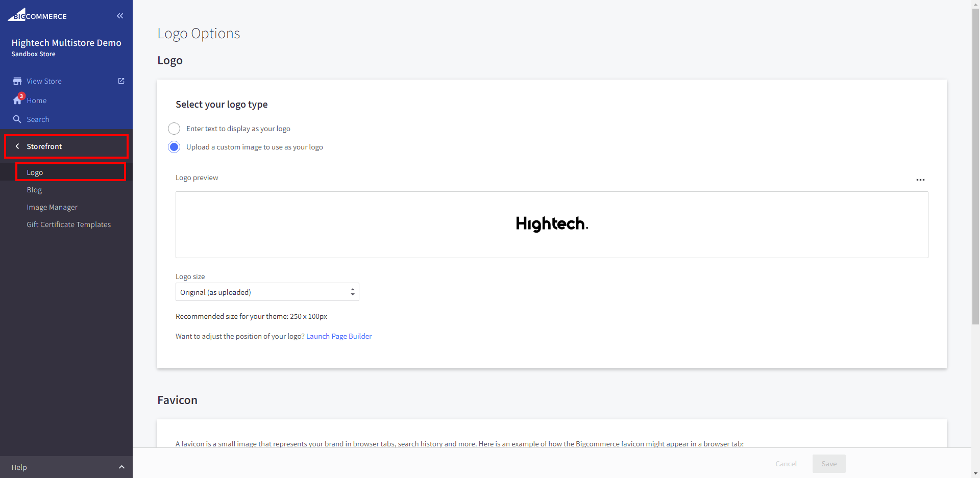Click the Home icon with notification badge
This screenshot has width=980, height=478.
17,100
